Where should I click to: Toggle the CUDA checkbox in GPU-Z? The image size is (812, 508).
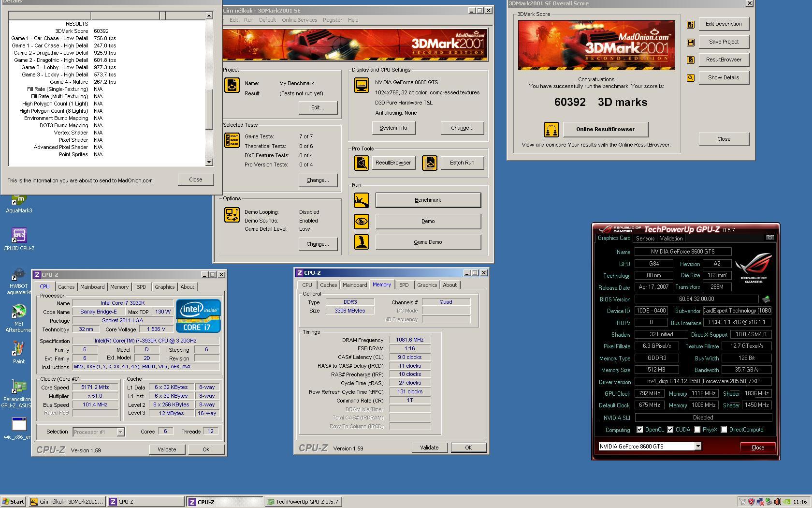pos(670,430)
